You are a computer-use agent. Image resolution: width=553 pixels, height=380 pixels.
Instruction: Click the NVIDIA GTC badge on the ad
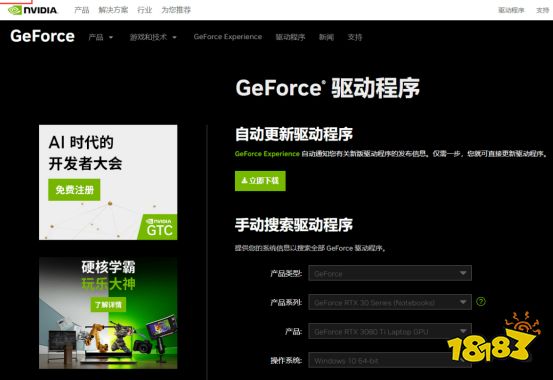coord(158,227)
